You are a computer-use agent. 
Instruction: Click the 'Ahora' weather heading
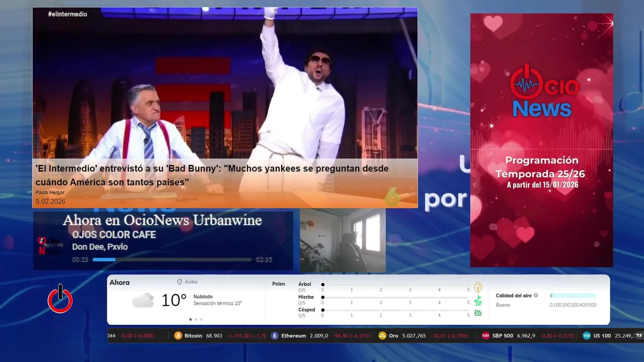tap(120, 283)
